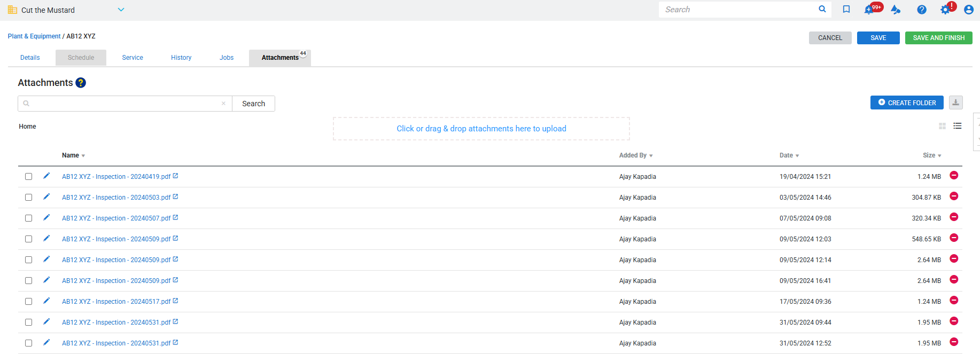Edit the 20240503.pdf attachment name
This screenshot has width=980, height=354.
click(x=46, y=196)
